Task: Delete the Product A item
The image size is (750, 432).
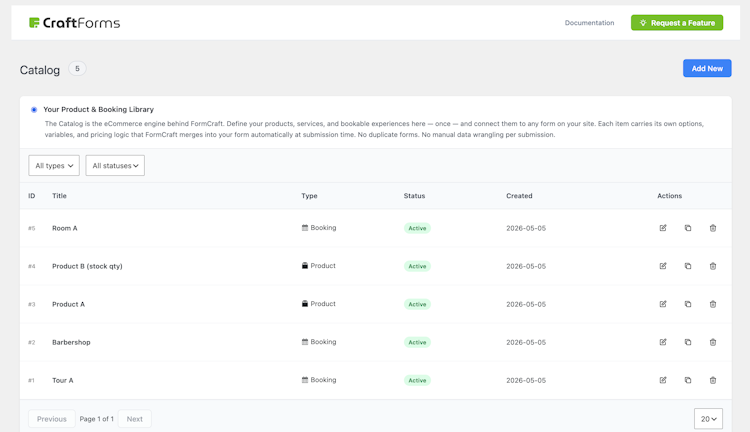Action: point(713,304)
